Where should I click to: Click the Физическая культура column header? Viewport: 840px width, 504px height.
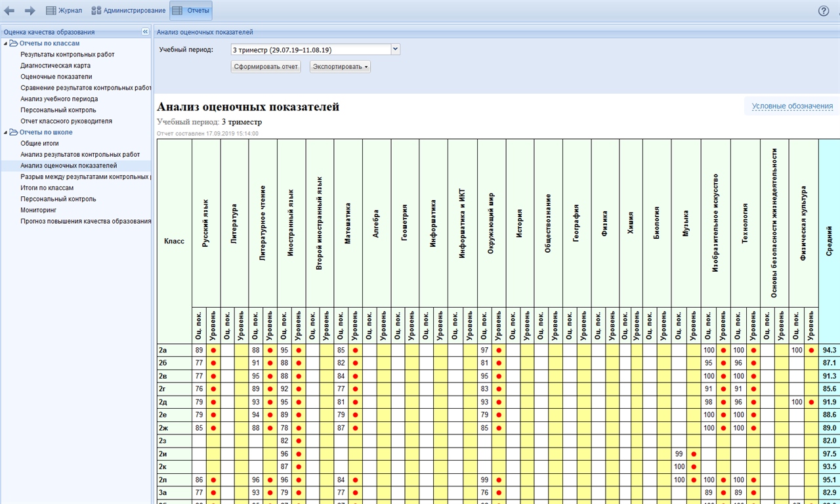(803, 222)
